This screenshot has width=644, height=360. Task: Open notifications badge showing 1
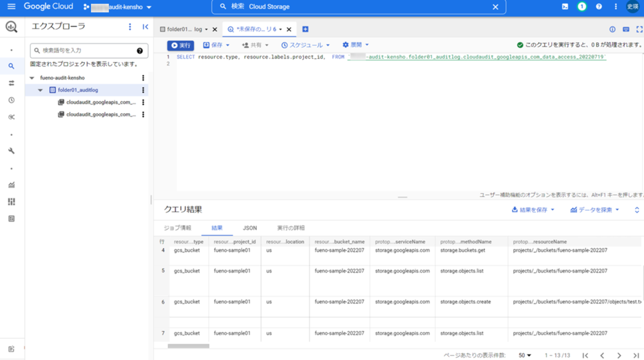click(x=582, y=7)
